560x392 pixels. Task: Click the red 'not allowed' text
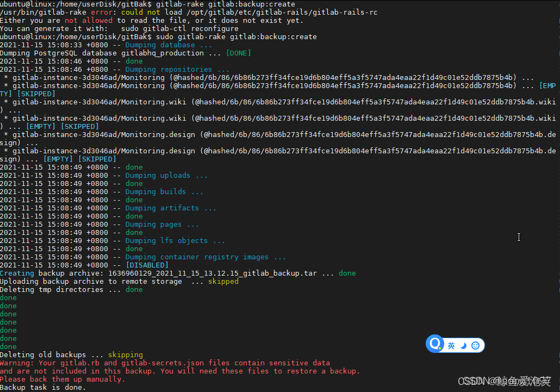click(89, 20)
